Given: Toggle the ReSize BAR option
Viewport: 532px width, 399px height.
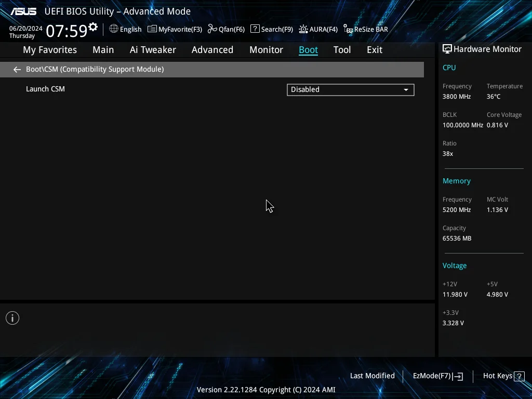Looking at the screenshot, I should coord(365,29).
